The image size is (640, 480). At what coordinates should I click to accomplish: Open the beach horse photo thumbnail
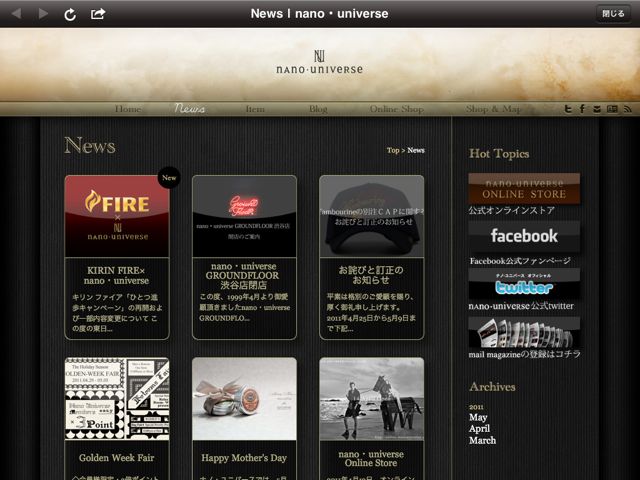[x=371, y=399]
